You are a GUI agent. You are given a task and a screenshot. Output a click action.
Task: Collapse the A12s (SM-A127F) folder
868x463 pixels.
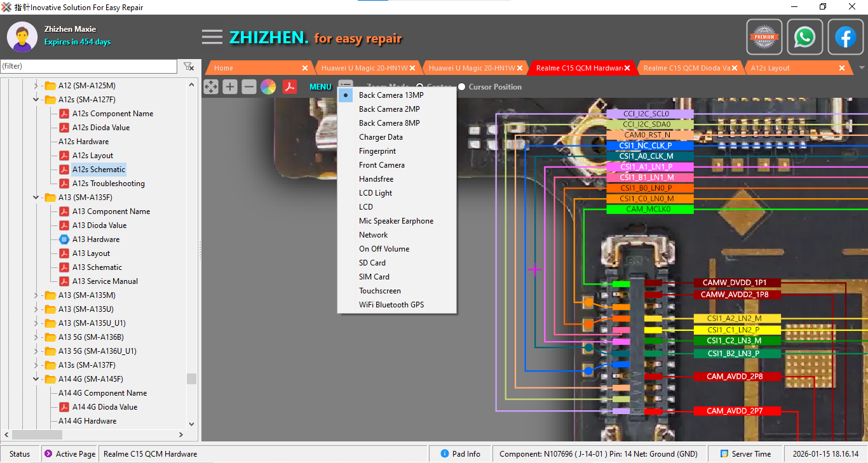(x=36, y=100)
